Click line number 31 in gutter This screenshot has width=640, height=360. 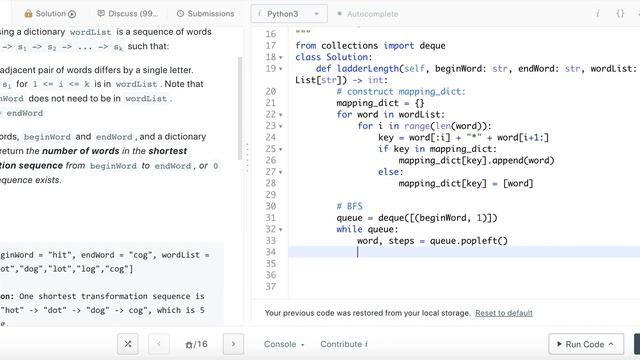271,218
